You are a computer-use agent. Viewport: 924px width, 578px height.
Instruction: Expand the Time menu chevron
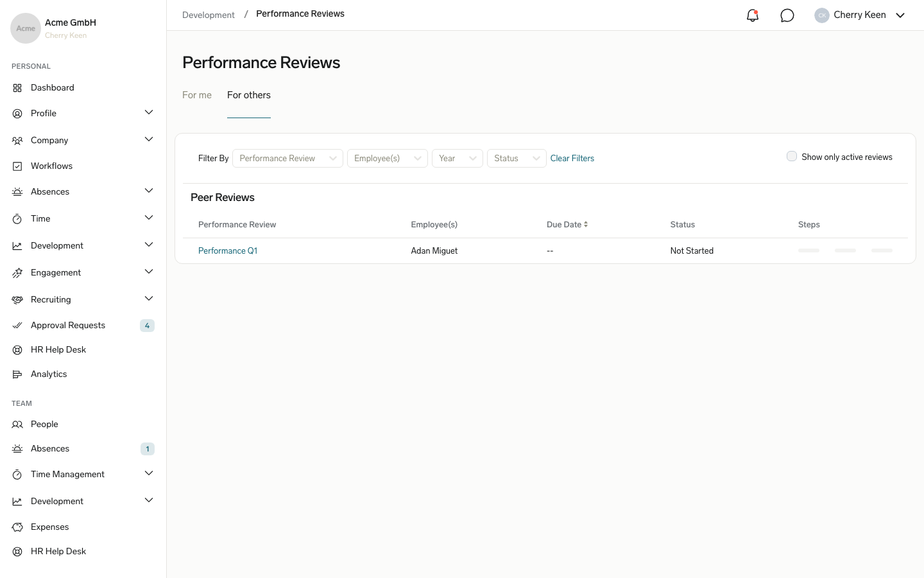(x=149, y=218)
